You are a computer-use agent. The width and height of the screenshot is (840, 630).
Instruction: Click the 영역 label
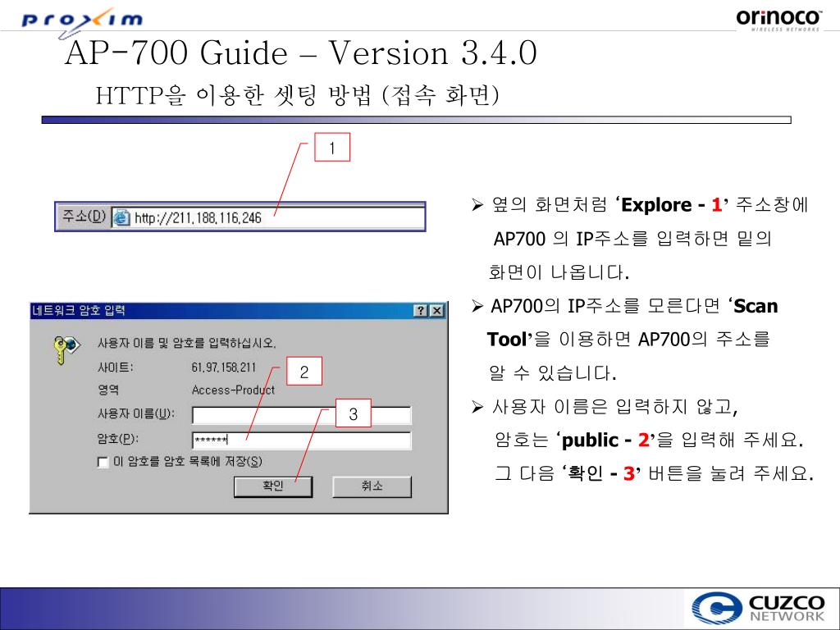point(108,390)
